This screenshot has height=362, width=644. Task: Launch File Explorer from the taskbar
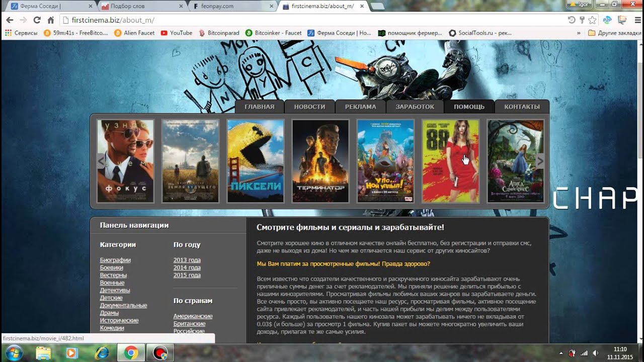click(43, 353)
